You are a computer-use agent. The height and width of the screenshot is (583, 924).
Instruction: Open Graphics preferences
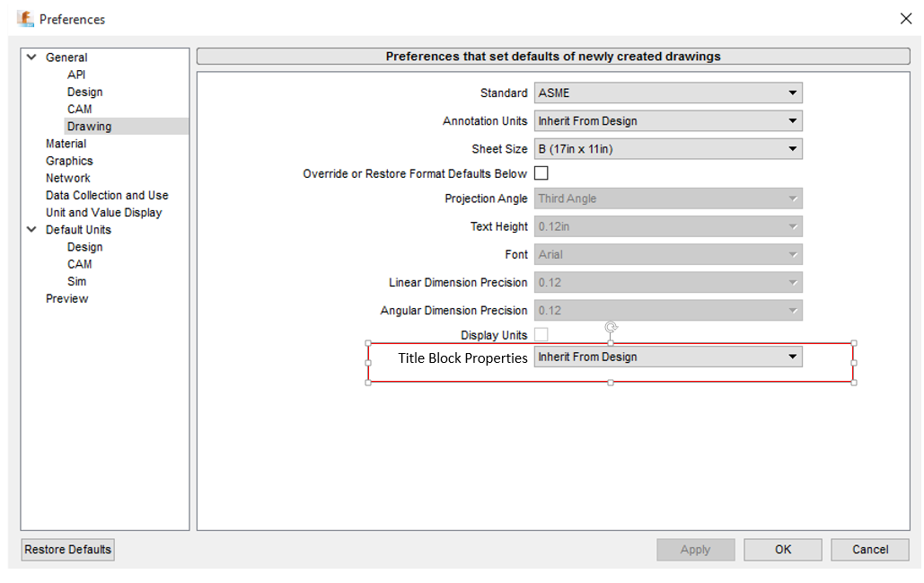[69, 160]
